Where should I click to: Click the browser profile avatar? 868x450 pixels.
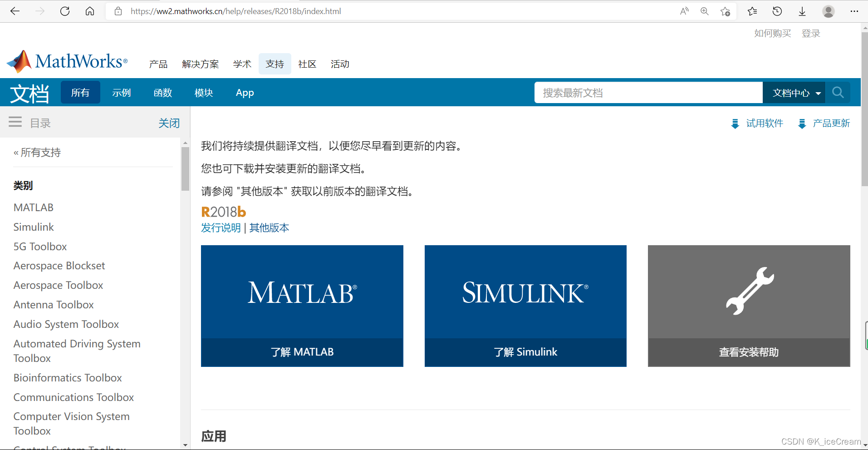829,11
